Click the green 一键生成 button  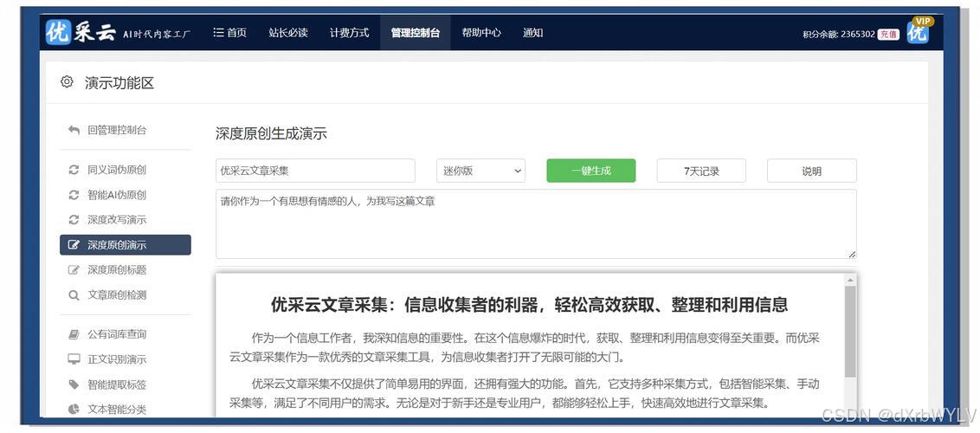pos(590,171)
